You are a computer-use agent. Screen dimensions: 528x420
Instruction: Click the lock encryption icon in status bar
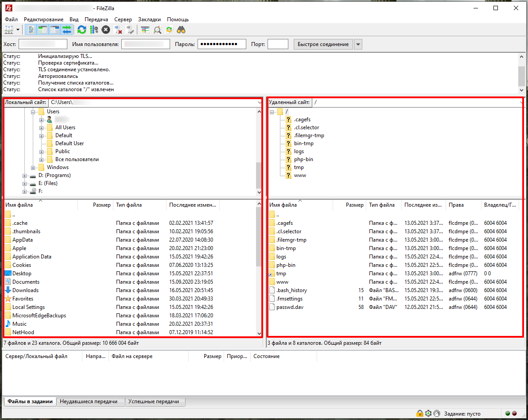(419, 413)
